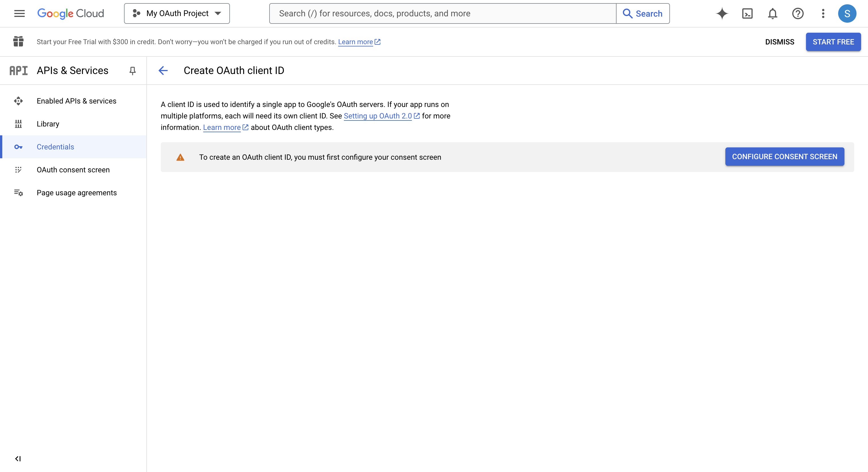
Task: Click Configure Consent Screen button
Action: coord(784,157)
